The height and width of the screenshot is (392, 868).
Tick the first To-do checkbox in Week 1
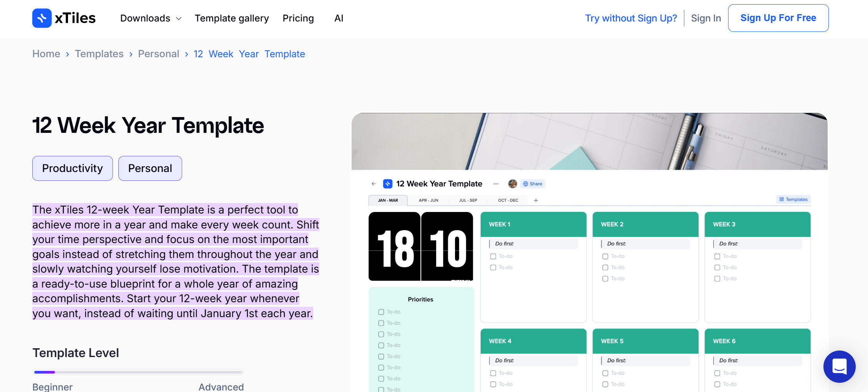(x=493, y=256)
